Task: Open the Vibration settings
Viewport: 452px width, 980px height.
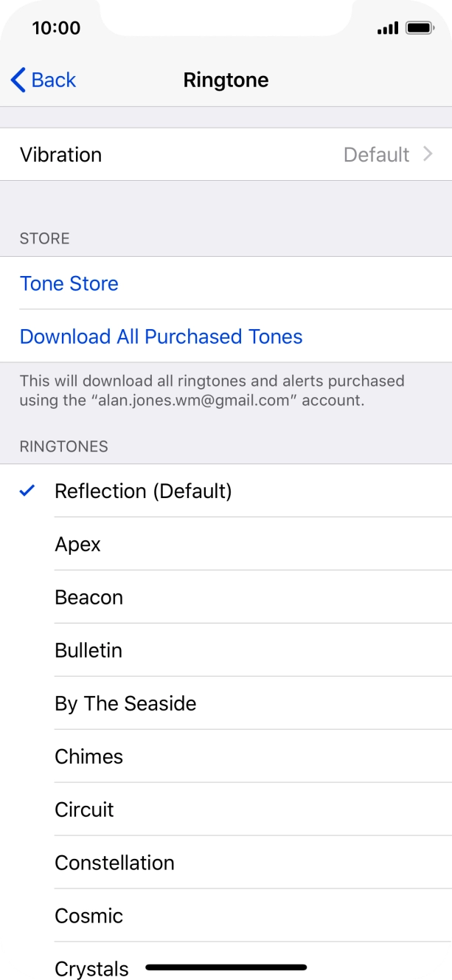Action: (x=226, y=154)
